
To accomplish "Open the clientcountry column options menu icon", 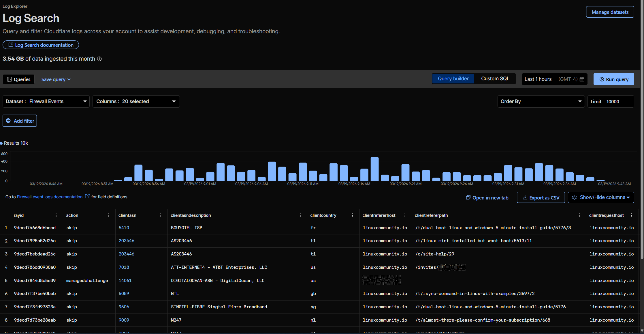I will [352, 215].
